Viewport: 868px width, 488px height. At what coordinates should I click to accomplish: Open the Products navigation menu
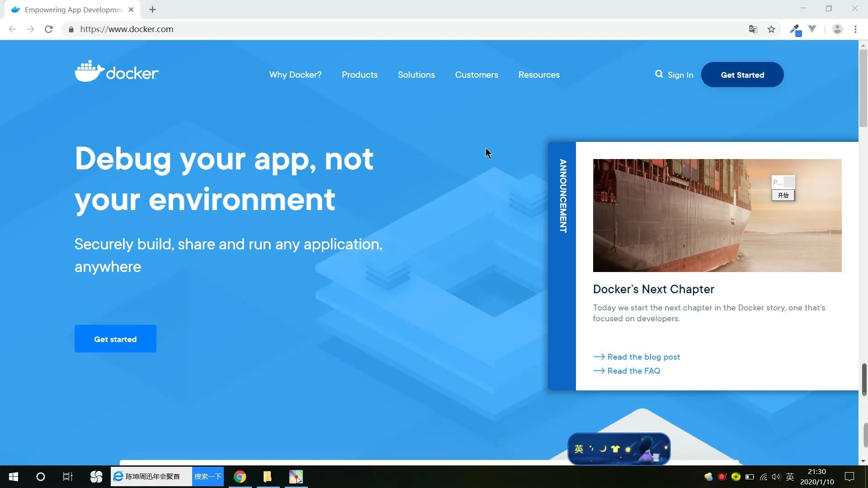click(359, 75)
